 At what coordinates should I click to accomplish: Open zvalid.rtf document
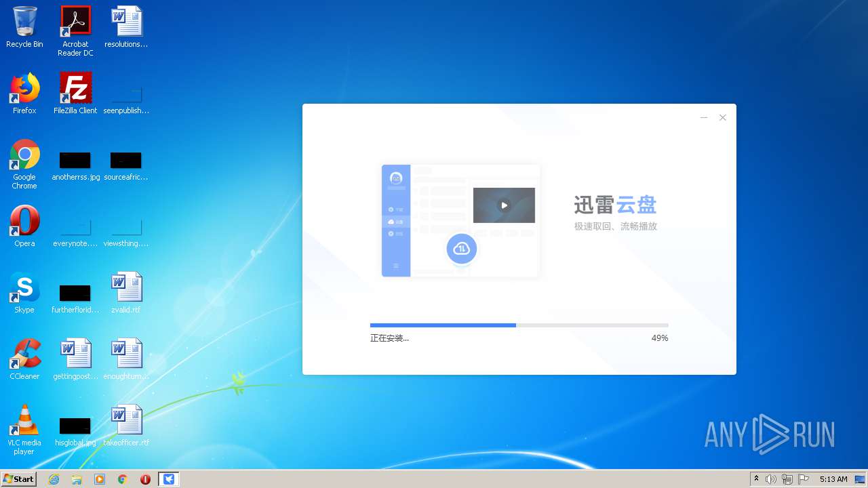pos(126,293)
